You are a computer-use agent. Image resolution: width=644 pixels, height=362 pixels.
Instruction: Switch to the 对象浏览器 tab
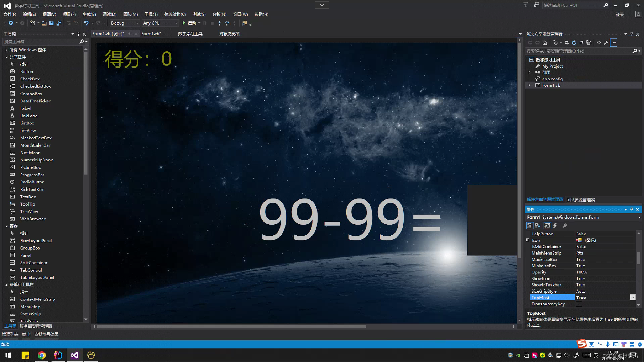tap(229, 34)
